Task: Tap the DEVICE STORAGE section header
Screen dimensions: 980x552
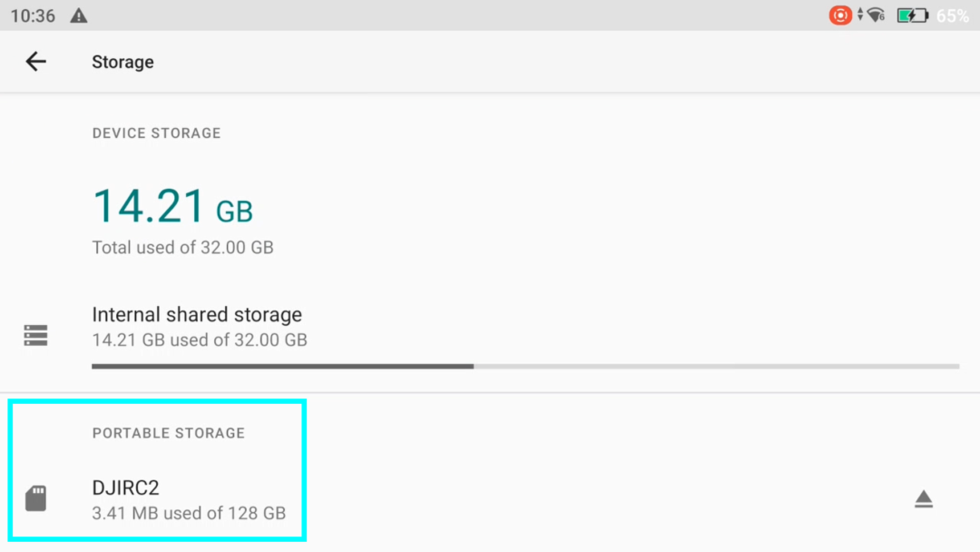Action: 156,133
